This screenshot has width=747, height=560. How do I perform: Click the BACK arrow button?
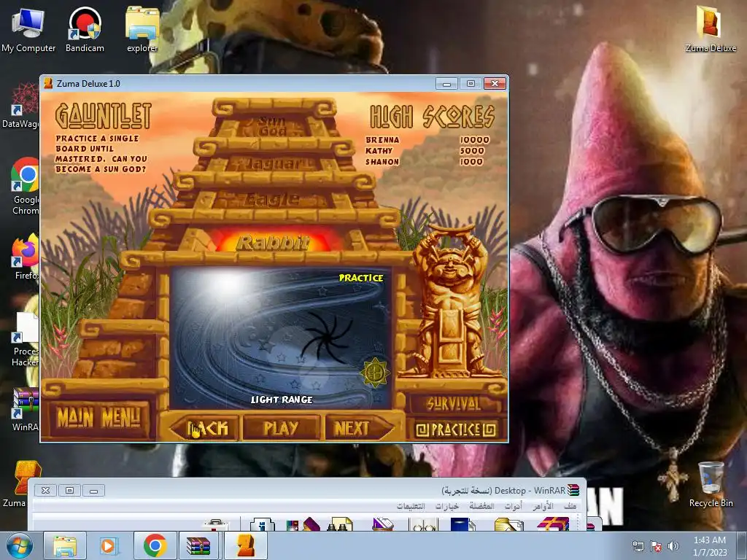click(x=205, y=427)
